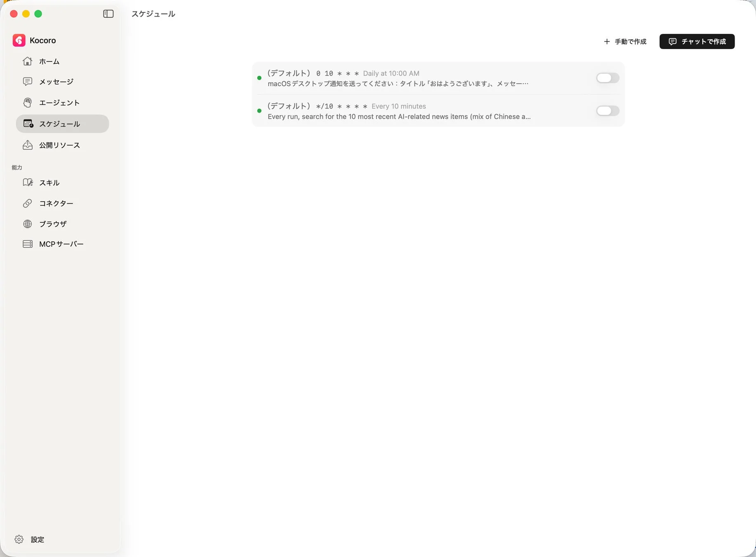
Task: Open the コネクター section
Action: pyautogui.click(x=62, y=203)
